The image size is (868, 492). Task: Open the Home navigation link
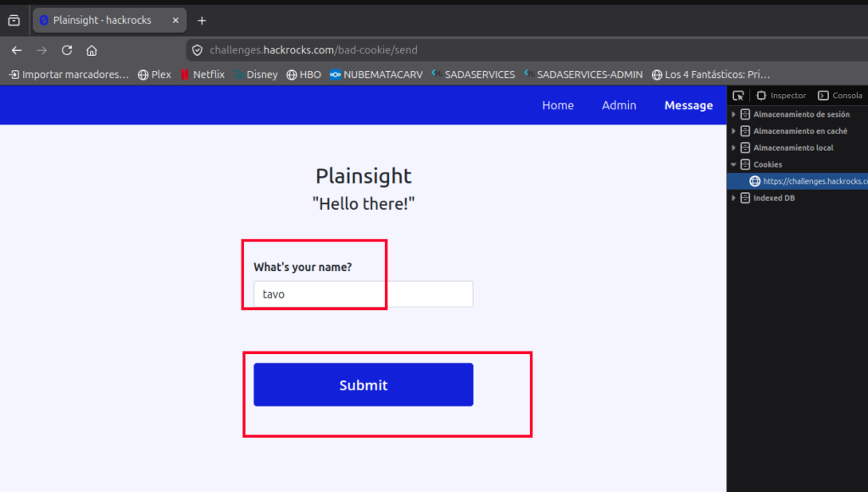(558, 105)
